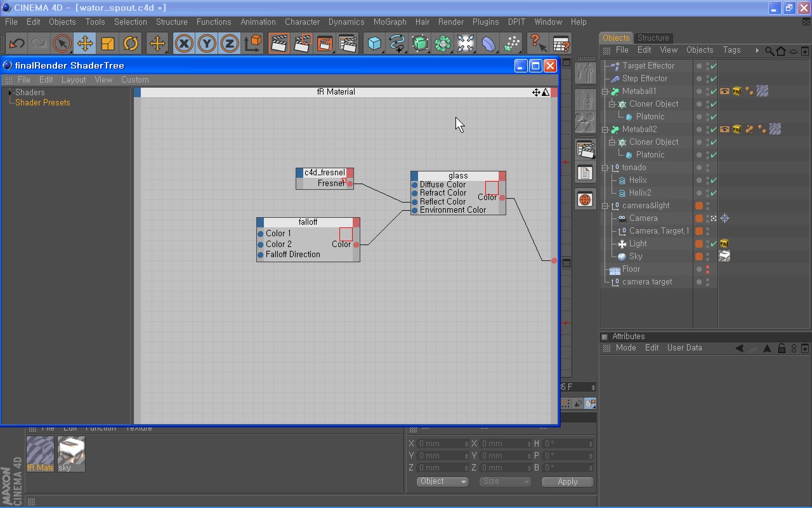Collapse the tonado group
The height and width of the screenshot is (508, 812).
click(605, 168)
